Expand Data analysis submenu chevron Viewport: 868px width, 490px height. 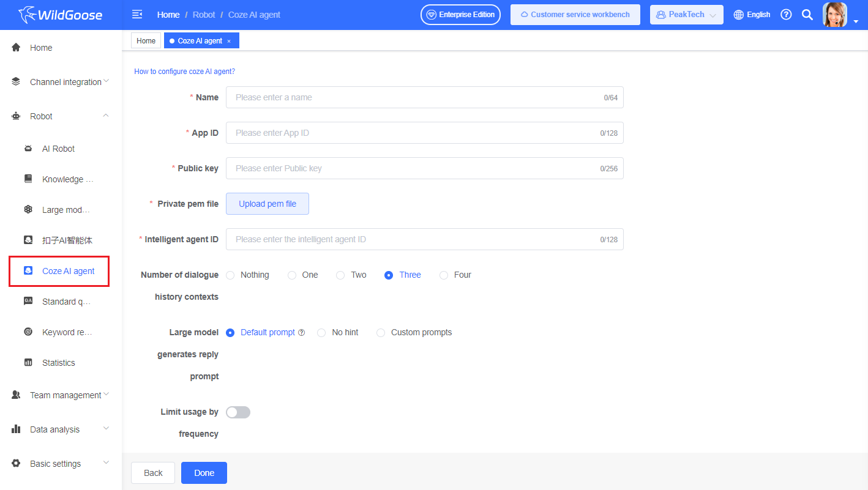pyautogui.click(x=106, y=429)
